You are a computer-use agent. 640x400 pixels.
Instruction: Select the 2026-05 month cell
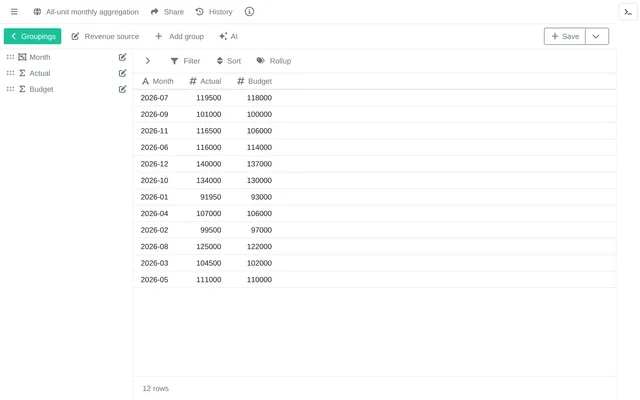click(x=154, y=280)
